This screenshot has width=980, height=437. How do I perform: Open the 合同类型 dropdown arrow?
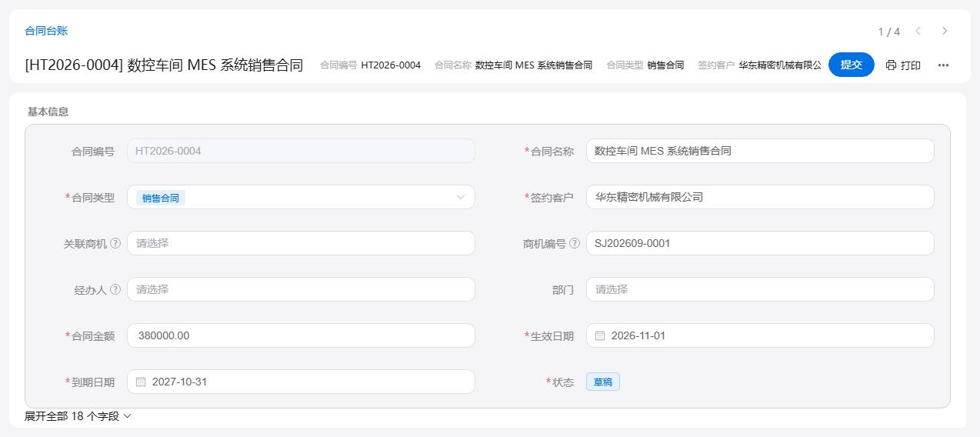(x=461, y=197)
